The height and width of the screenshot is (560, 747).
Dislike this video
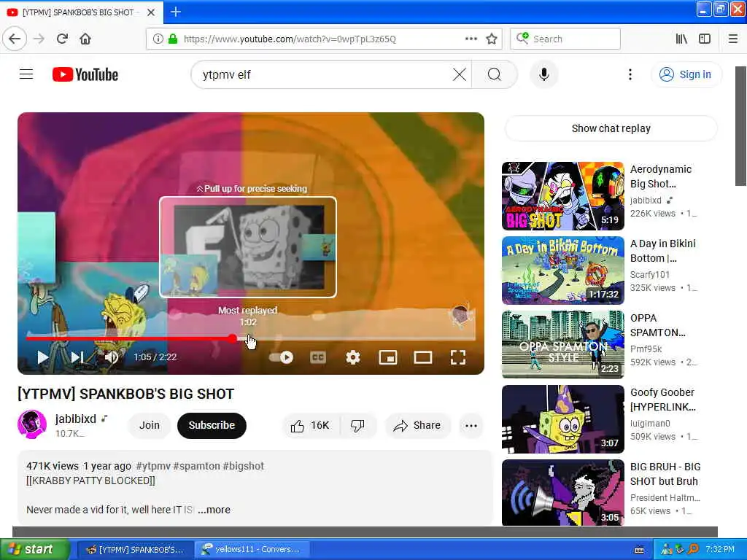pyautogui.click(x=357, y=425)
